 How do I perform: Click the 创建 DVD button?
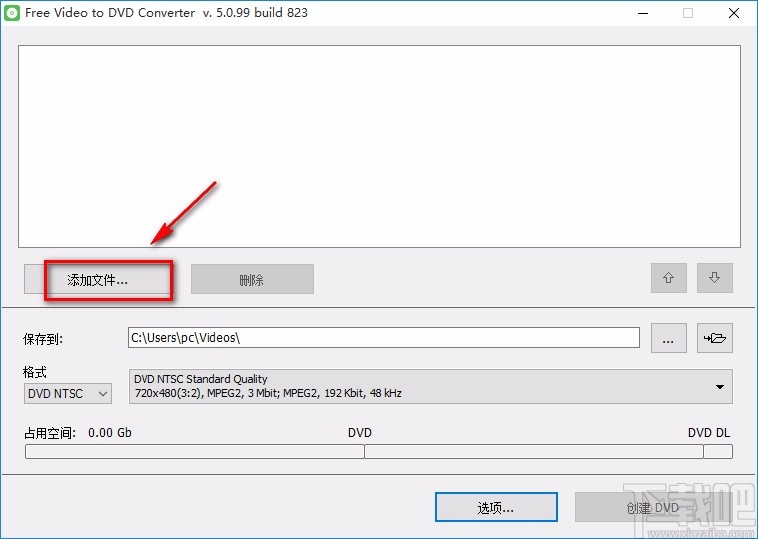(x=653, y=507)
